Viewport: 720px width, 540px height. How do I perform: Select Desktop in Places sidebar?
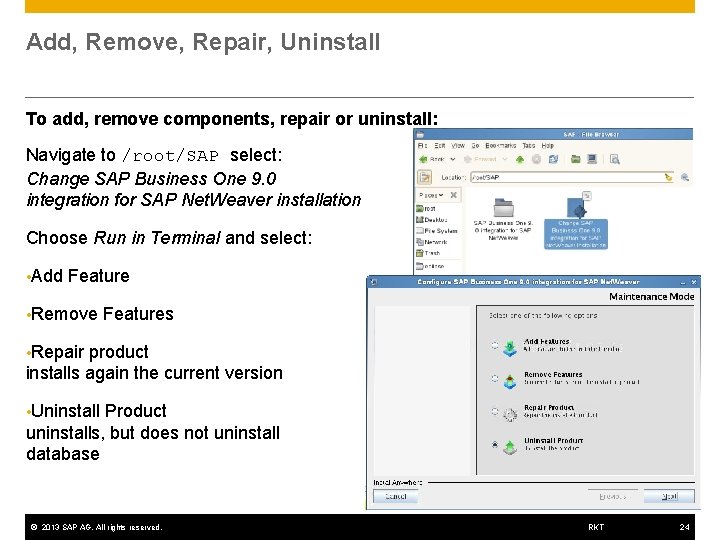click(432, 220)
